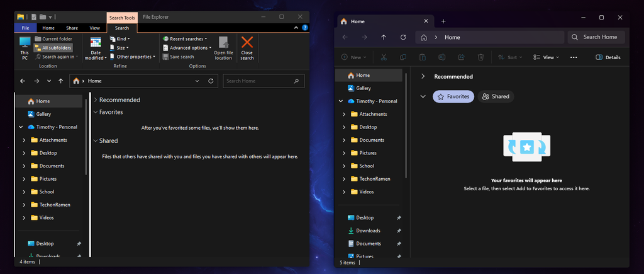Open ribbon Help blue question icon
The height and width of the screenshot is (274, 644).
pos(305,28)
